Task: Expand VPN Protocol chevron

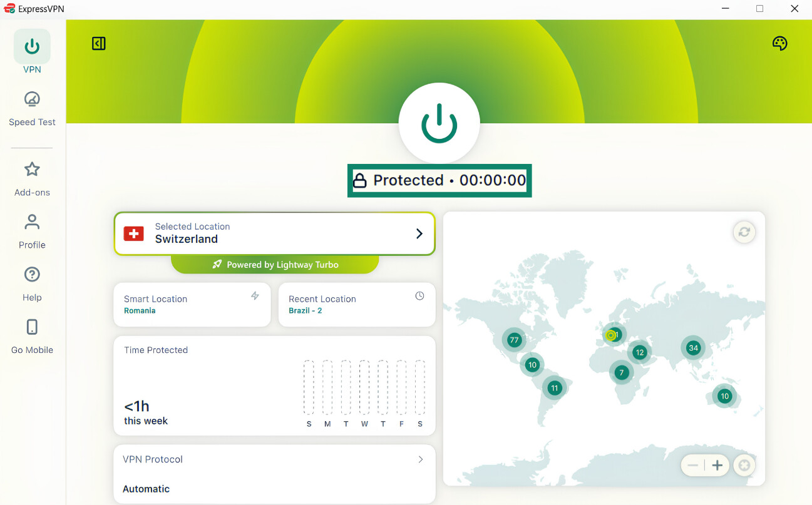Action: click(421, 459)
